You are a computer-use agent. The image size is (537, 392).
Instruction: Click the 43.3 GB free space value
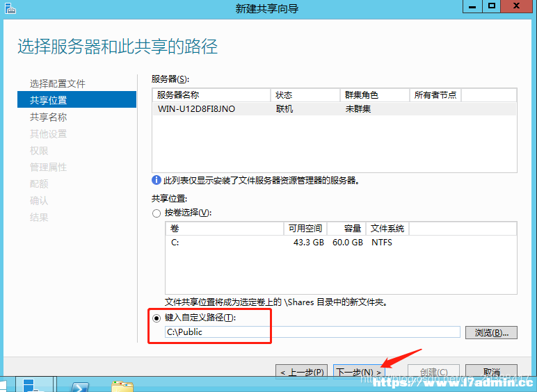309,243
